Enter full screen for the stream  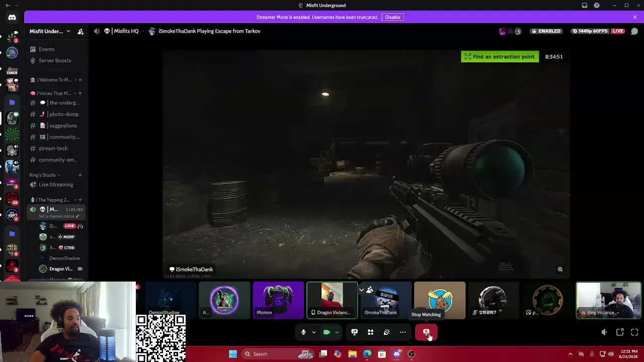tap(634, 332)
